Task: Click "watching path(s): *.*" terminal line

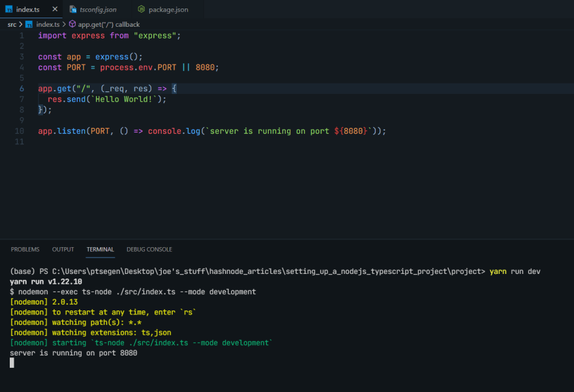Action: (76, 322)
